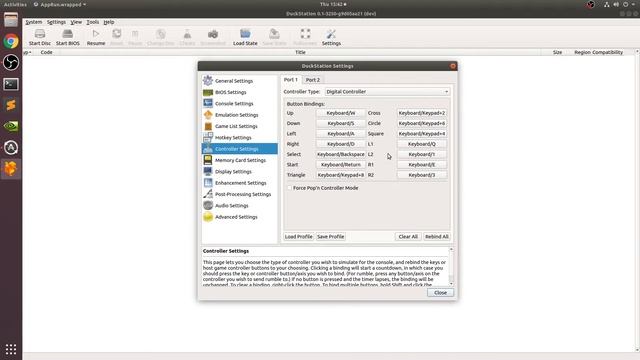Image resolution: width=640 pixels, height=360 pixels.
Task: Close the DuckStation Settings dialog
Action: coord(440,293)
